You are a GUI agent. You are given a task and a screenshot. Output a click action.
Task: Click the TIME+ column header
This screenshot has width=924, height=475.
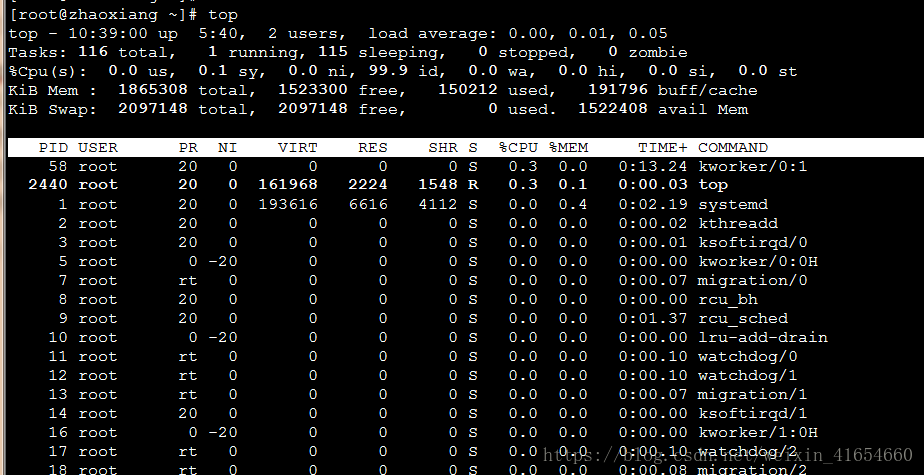pyautogui.click(x=662, y=147)
